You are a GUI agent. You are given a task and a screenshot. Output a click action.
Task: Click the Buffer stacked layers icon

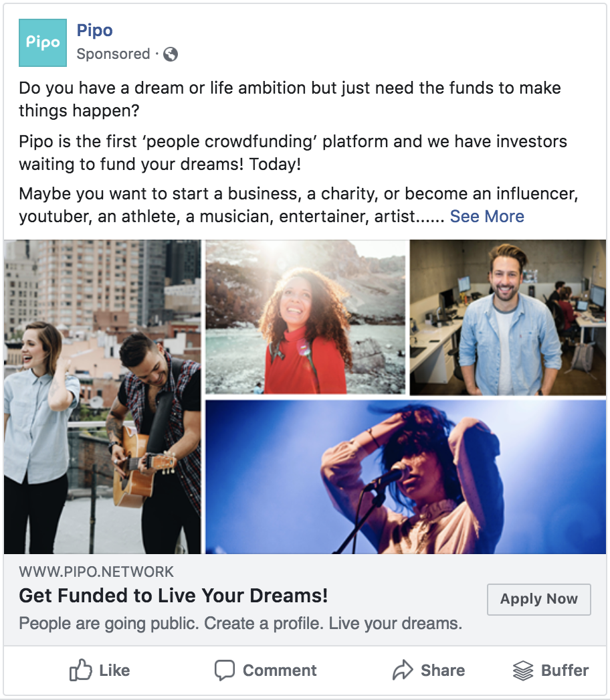(x=522, y=670)
